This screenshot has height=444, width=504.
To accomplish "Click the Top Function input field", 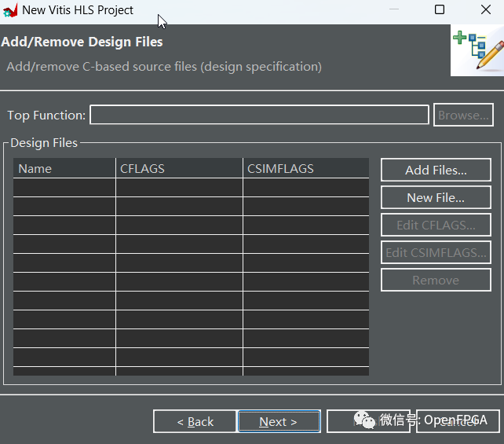I will tap(259, 115).
